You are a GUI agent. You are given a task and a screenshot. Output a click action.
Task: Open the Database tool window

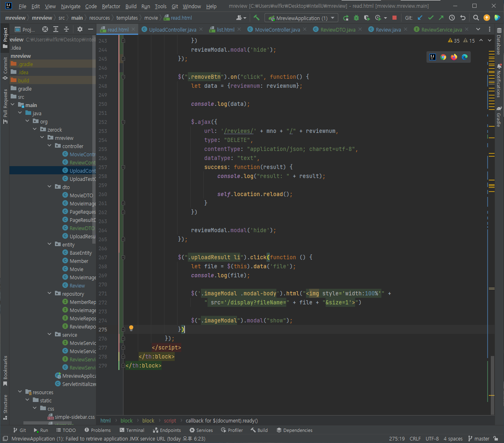tap(499, 42)
